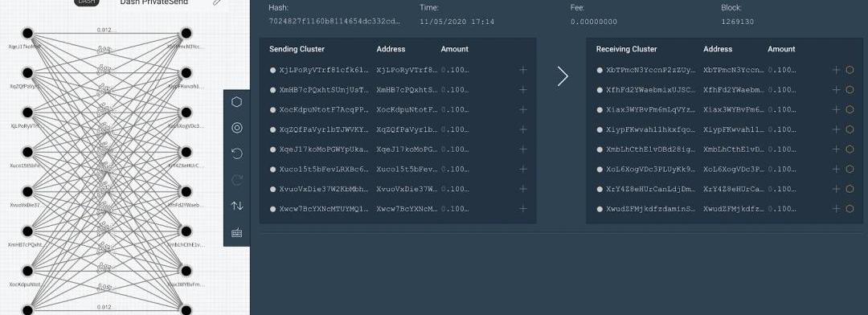Viewport: 868px width, 315px height.
Task: Click sender address XmHB7cPQxhtS in Address column
Action: click(x=407, y=90)
